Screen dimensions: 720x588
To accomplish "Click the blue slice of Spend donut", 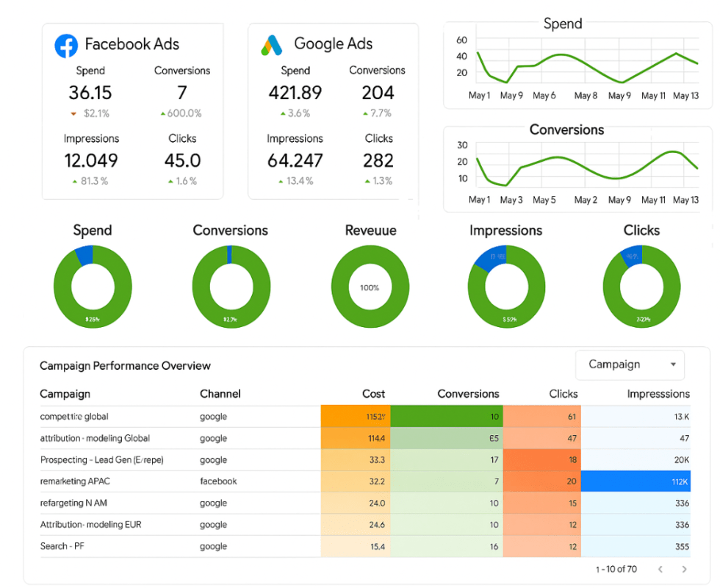I will [85, 254].
